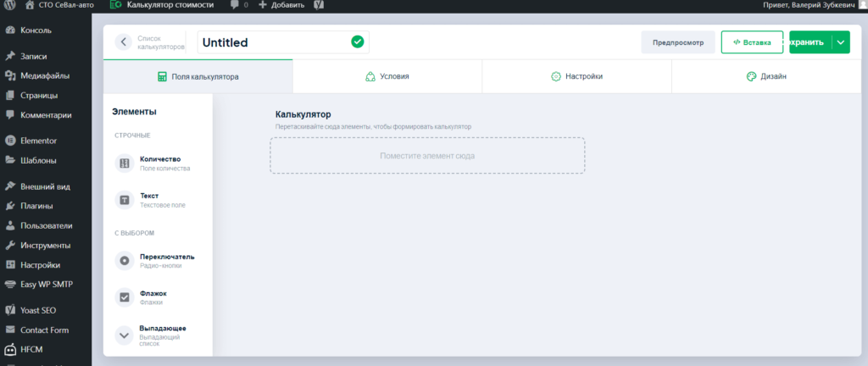Click the Untitled calculator name field

coord(283,42)
